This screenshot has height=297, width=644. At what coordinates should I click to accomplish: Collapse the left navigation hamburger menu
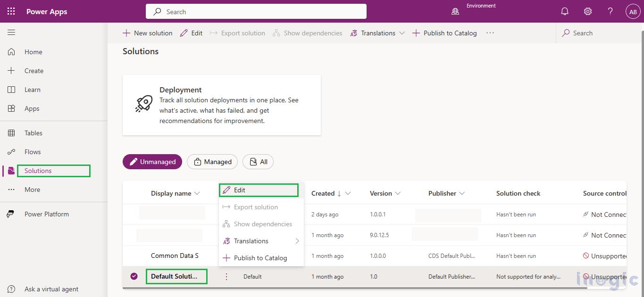point(11,33)
